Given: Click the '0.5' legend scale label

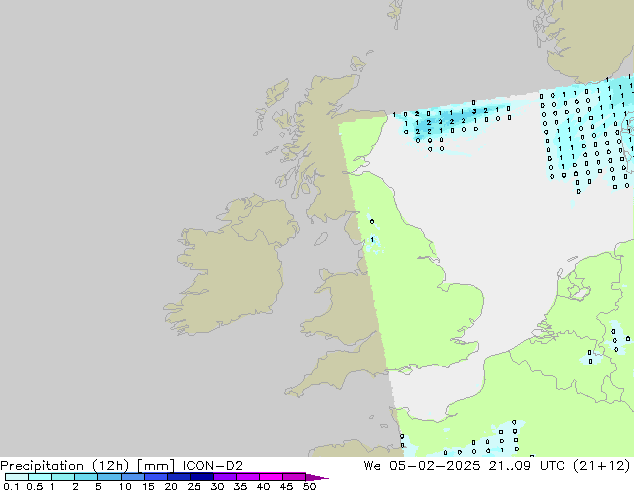Looking at the screenshot, I should [x=35, y=486].
